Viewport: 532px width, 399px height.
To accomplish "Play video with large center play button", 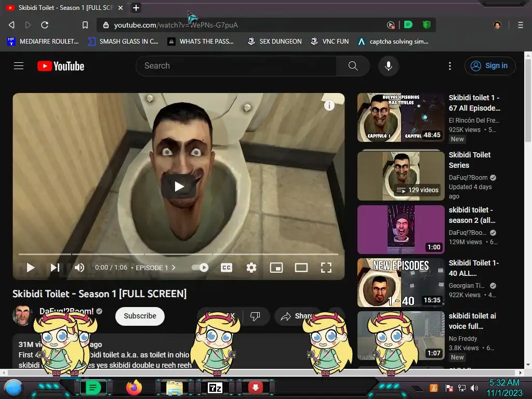I will [x=179, y=187].
